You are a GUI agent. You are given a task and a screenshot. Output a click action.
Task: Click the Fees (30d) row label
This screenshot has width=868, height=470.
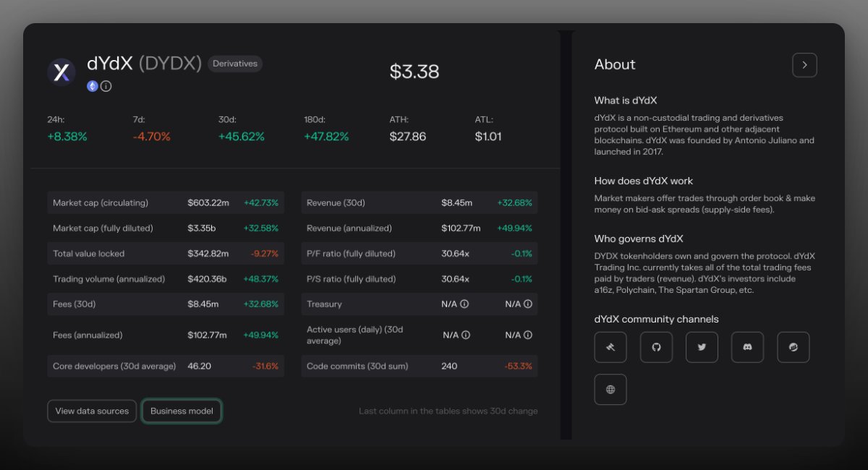tap(74, 304)
